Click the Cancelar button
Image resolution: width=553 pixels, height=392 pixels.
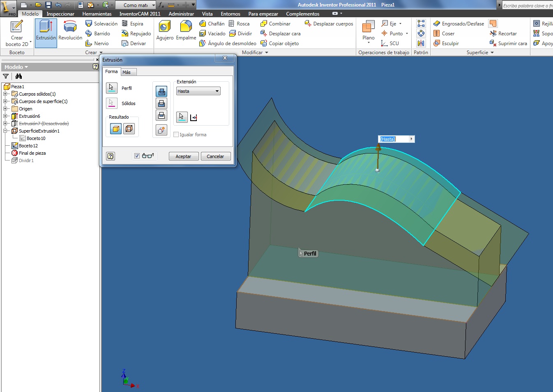216,156
